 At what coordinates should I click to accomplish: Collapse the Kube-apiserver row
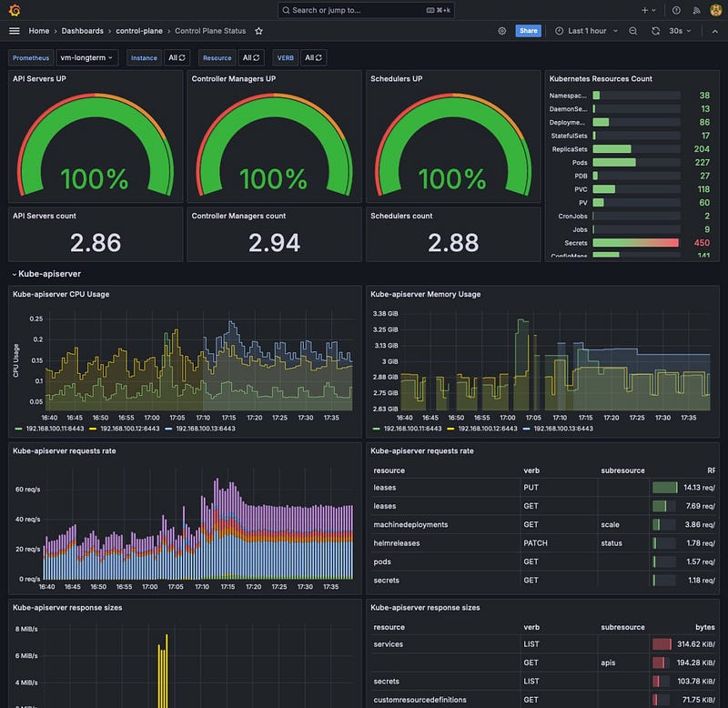click(46, 274)
